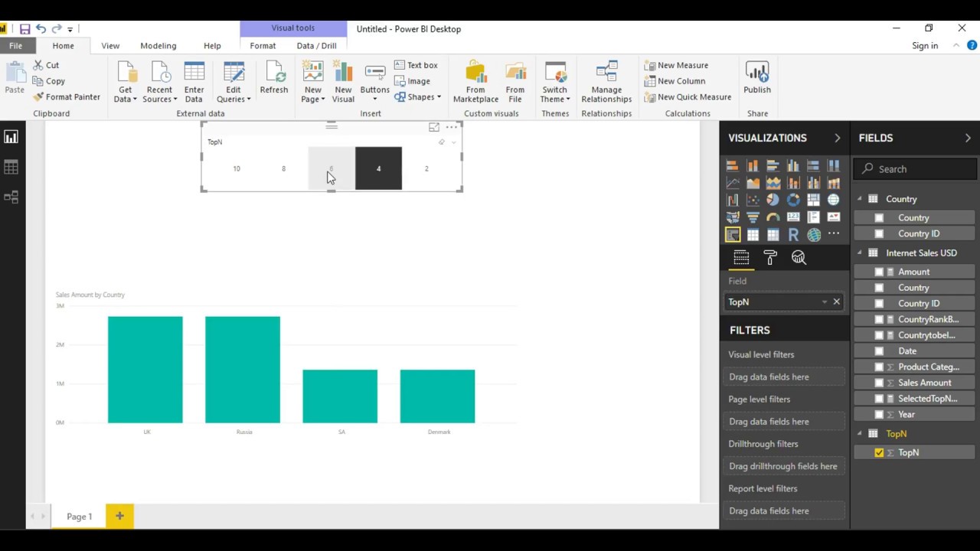Select the Clustered column chart visualization
The width and height of the screenshot is (980, 551).
point(793,165)
